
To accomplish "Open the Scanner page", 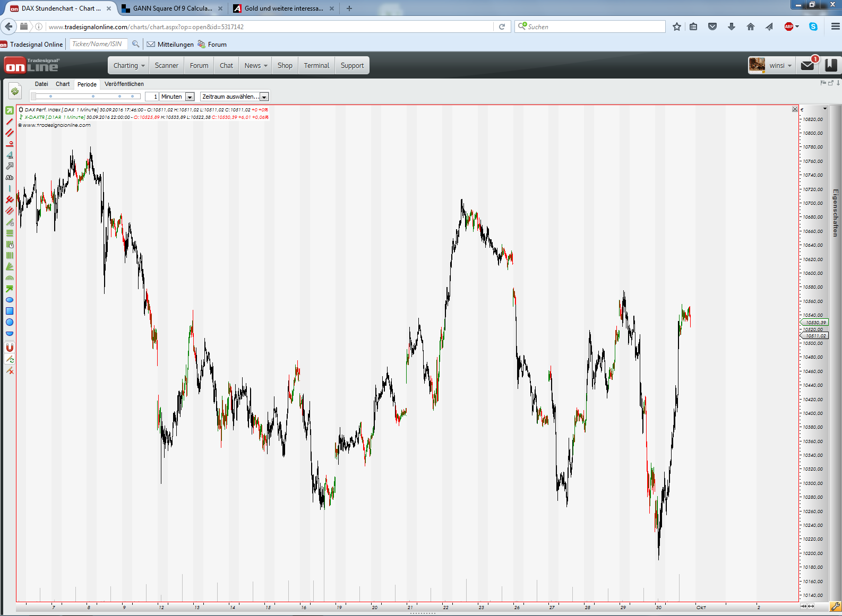I will pyautogui.click(x=167, y=66).
